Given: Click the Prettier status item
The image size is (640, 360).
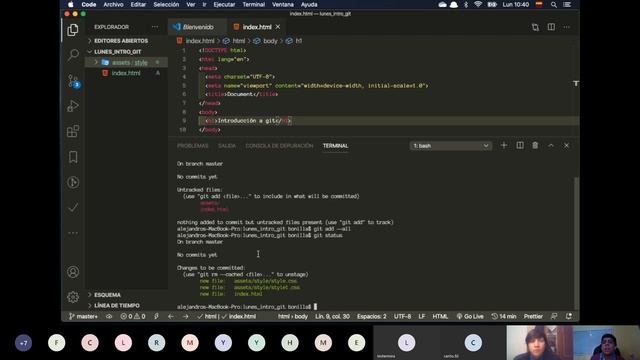Looking at the screenshot, I should click(x=533, y=316).
